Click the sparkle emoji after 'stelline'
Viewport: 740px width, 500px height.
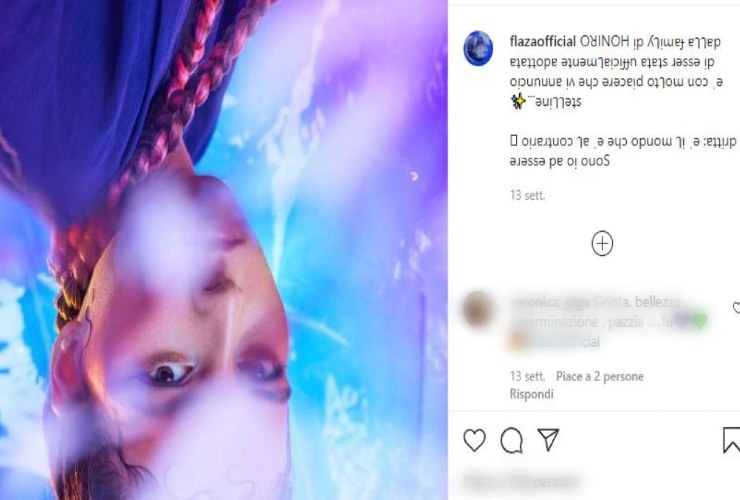[x=518, y=102]
